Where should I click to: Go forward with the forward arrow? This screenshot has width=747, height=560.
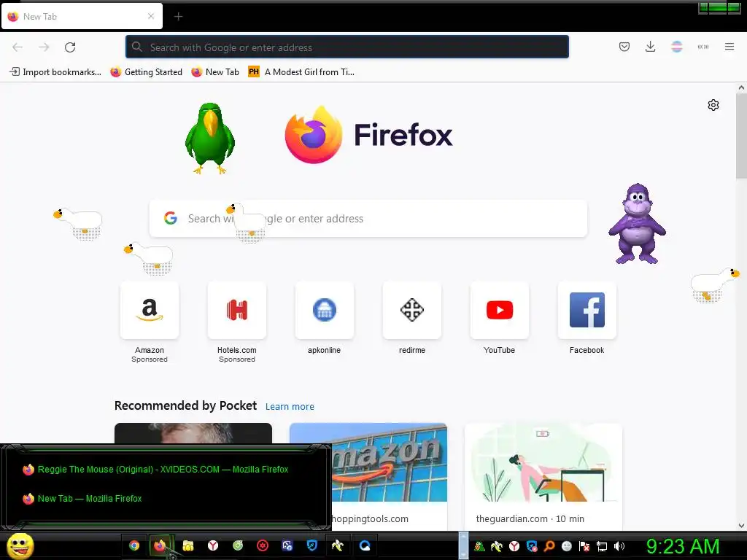coord(44,47)
